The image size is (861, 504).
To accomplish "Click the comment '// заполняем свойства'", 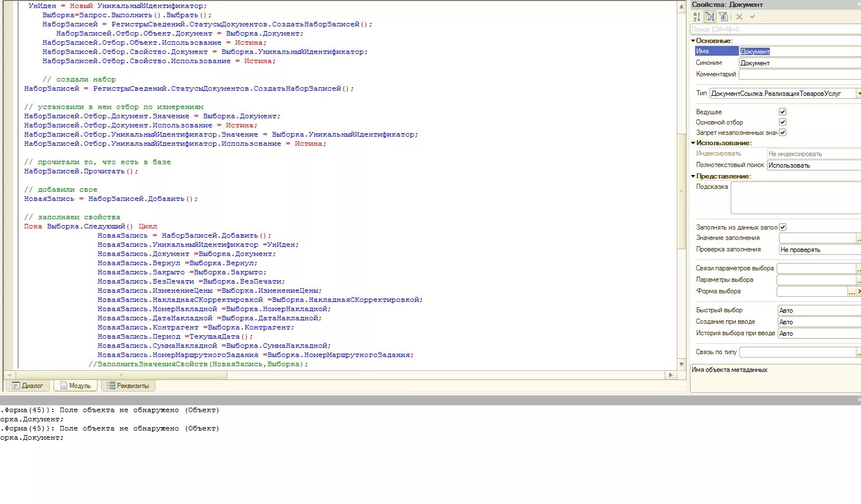I will tap(72, 217).
